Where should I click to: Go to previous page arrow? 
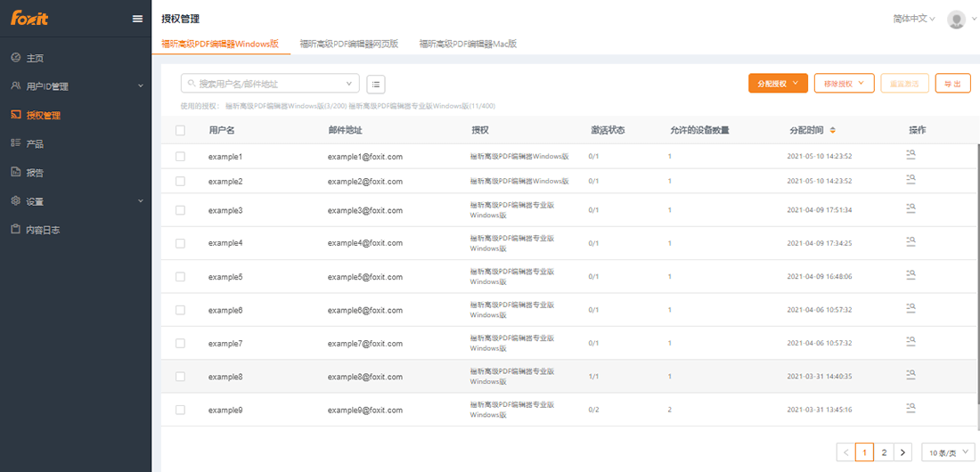click(x=845, y=452)
